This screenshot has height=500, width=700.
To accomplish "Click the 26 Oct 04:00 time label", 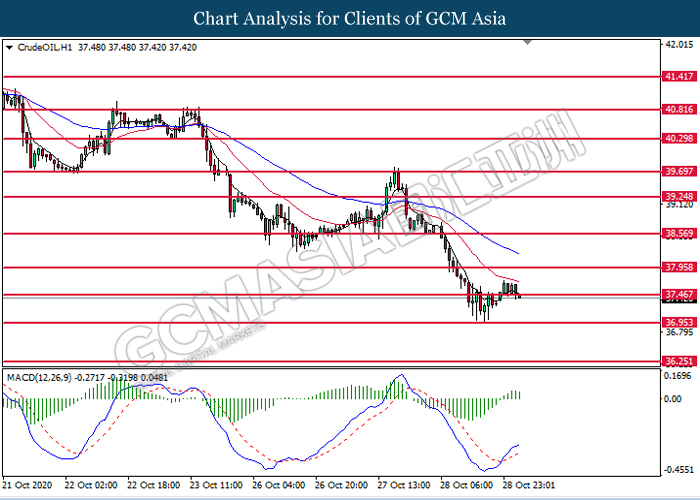I will tap(279, 485).
